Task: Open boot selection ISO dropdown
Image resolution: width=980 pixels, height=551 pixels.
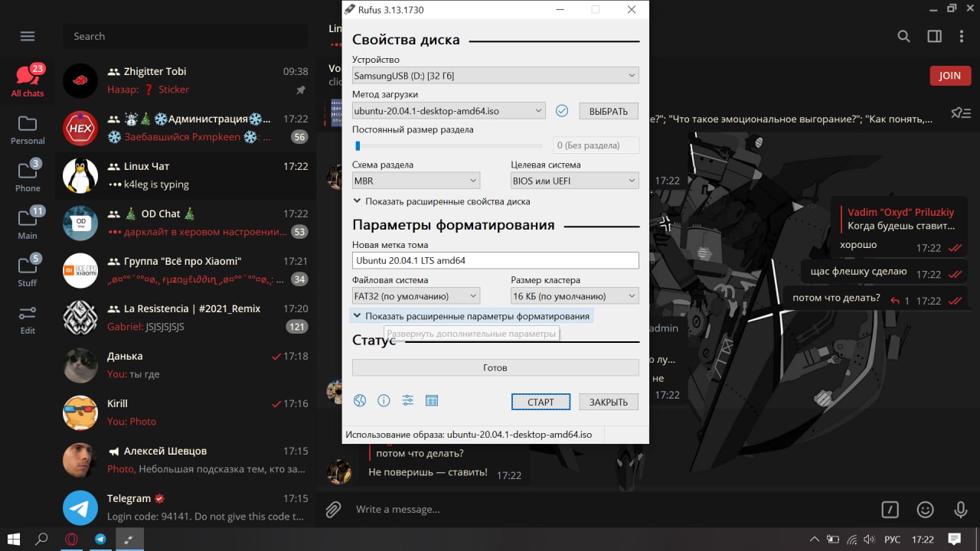Action: pyautogui.click(x=449, y=111)
